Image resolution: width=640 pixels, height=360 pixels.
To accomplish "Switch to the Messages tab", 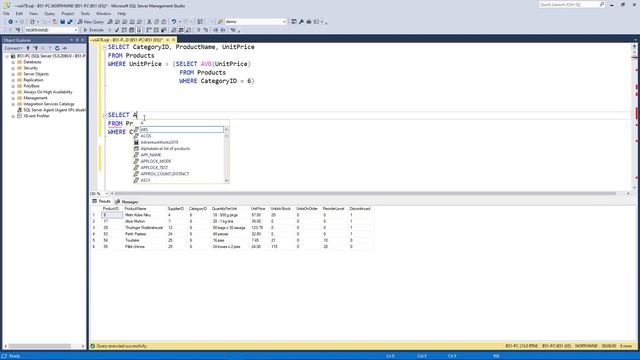I will tap(127, 202).
